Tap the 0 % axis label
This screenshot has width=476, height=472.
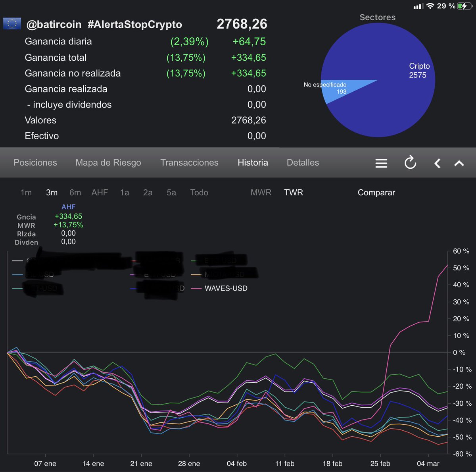pyautogui.click(x=459, y=353)
